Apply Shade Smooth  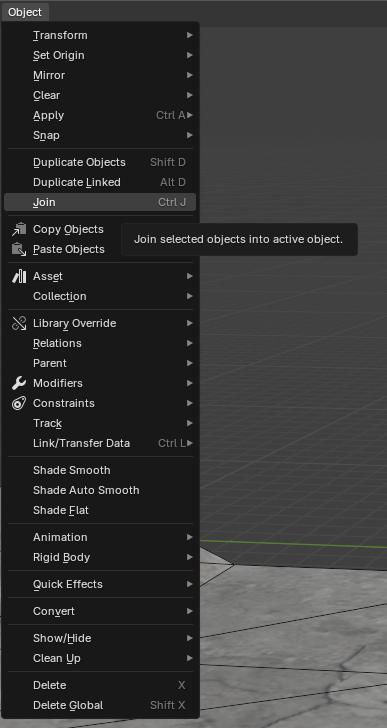point(100,470)
